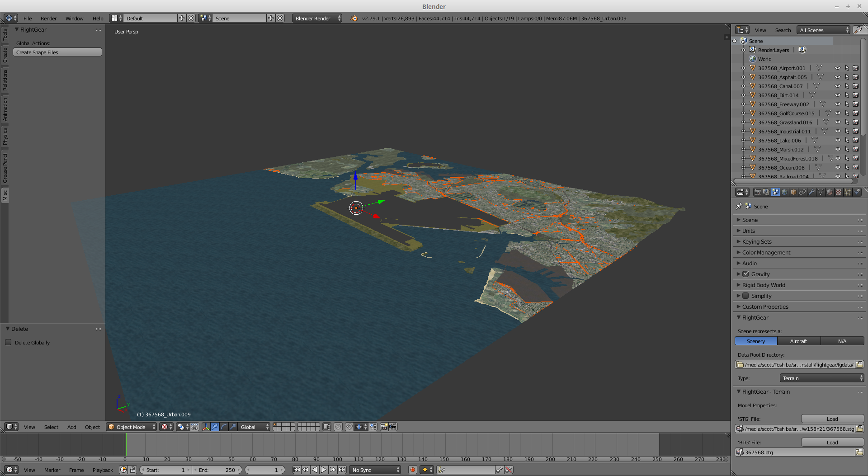Enable the Delete Globally checkbox
The image size is (868, 476).
(8, 342)
